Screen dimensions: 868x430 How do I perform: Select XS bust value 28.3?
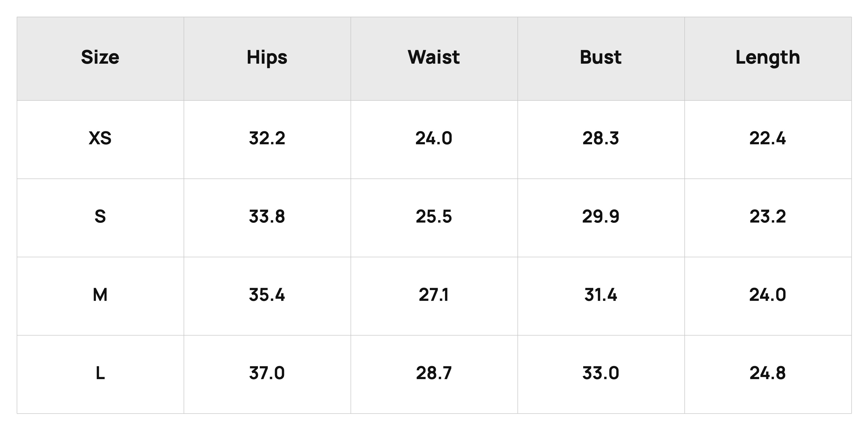click(x=600, y=138)
